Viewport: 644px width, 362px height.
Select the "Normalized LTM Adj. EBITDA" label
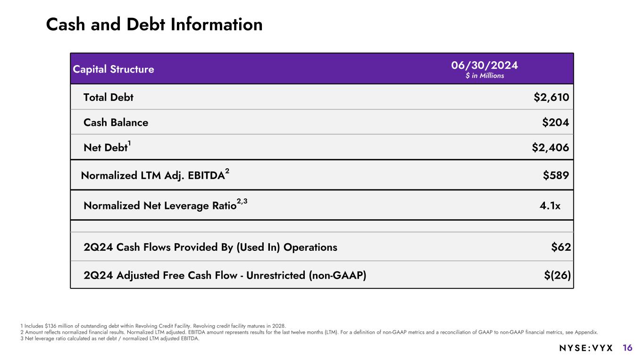(x=152, y=176)
